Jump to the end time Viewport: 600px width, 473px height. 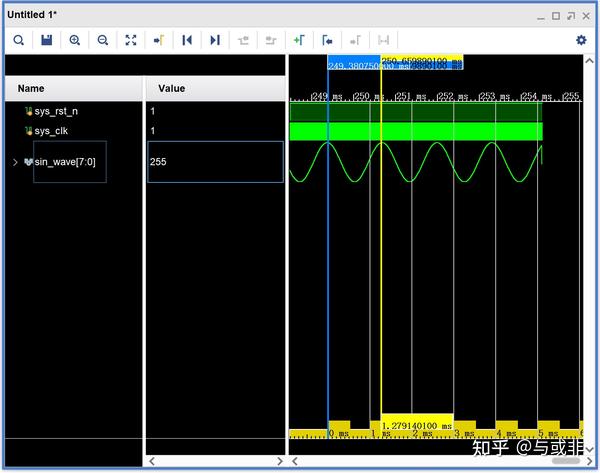tap(215, 40)
